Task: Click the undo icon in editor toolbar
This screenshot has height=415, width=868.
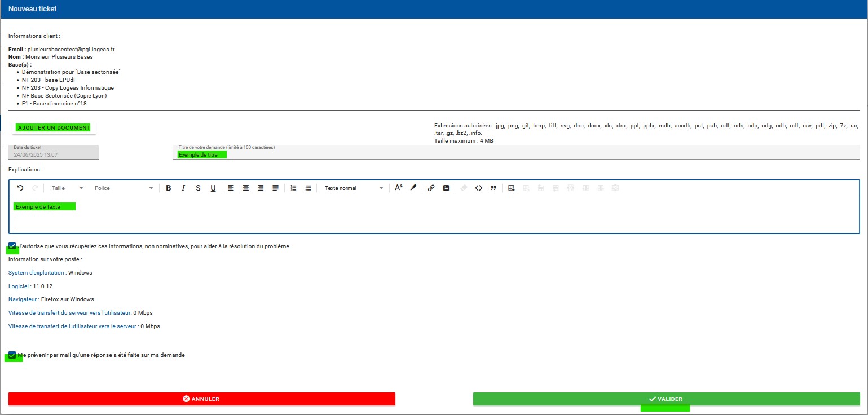Action: (20, 188)
